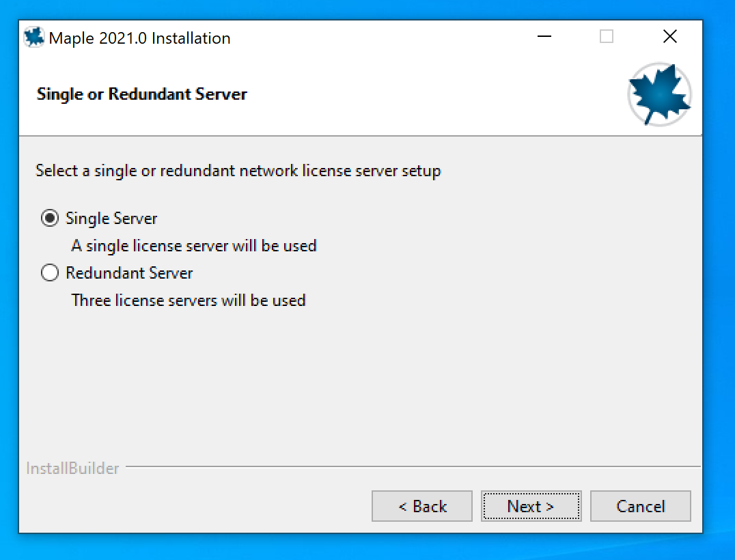Click the "Redundant Server" option label

pos(129,273)
